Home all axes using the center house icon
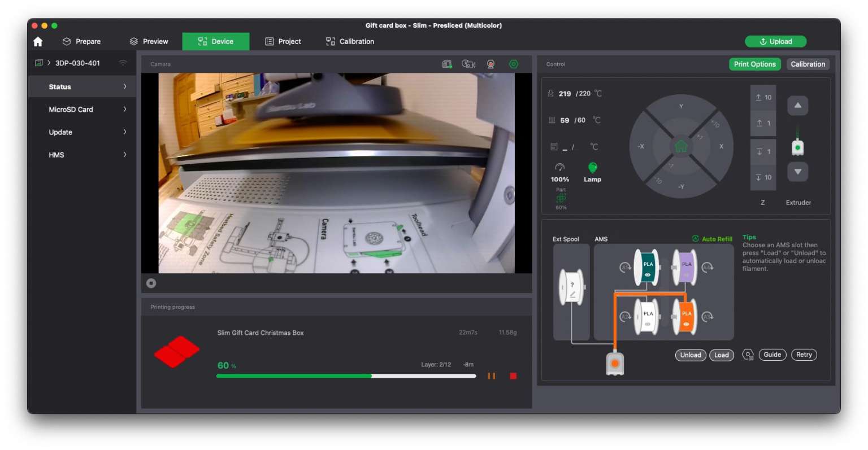Image resolution: width=868 pixels, height=450 pixels. pyautogui.click(x=681, y=146)
